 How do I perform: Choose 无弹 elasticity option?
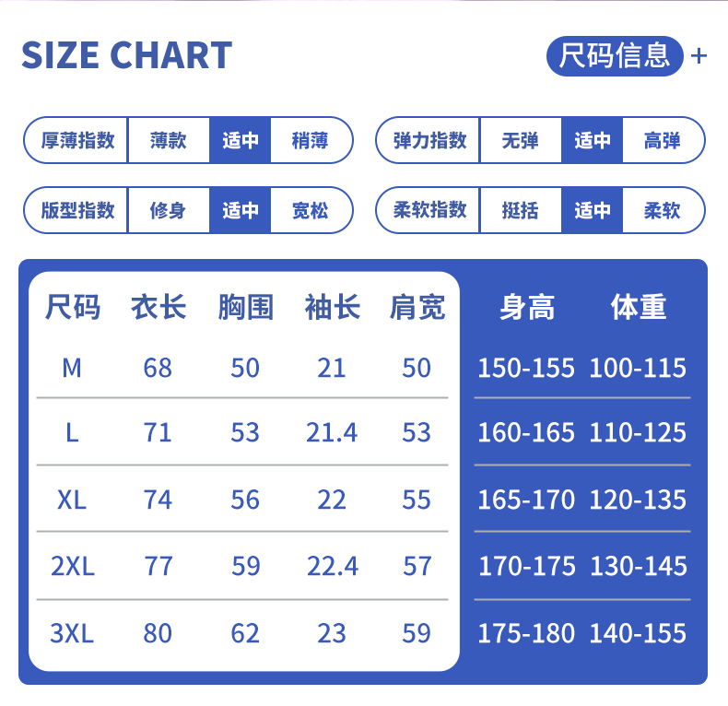pos(520,140)
